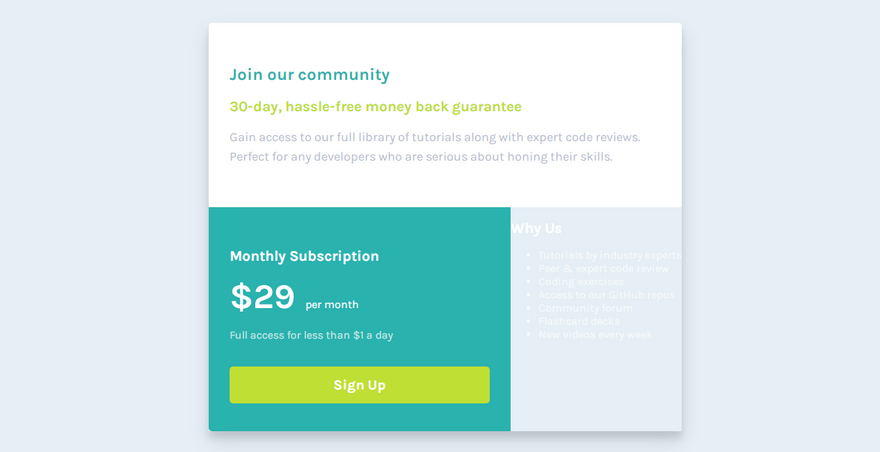The width and height of the screenshot is (880, 452).
Task: Click the Monthly Subscription heading
Action: 304,256
